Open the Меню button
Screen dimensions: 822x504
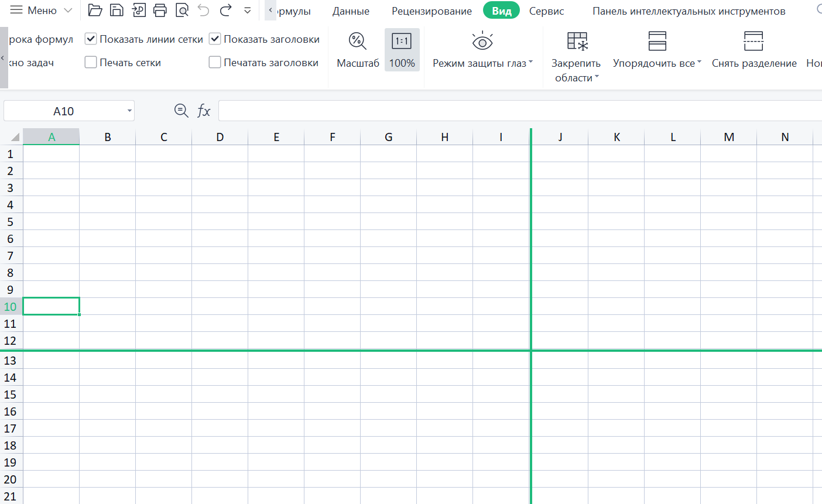(41, 11)
